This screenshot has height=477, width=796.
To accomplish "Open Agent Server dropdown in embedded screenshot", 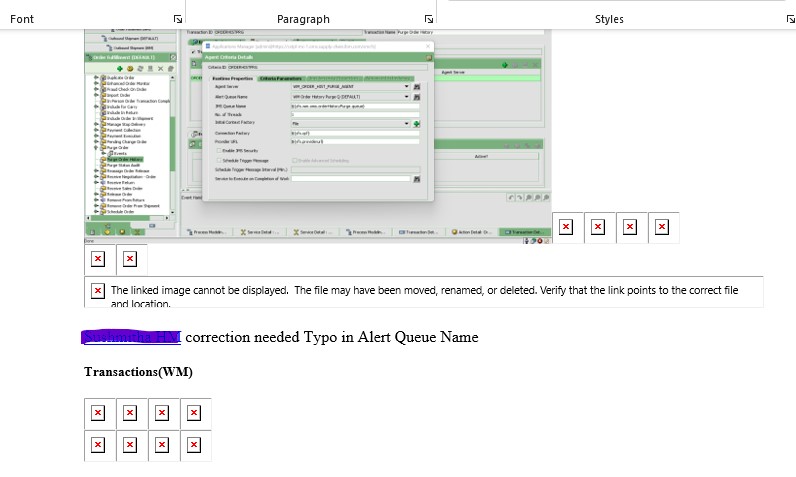I will [406, 87].
